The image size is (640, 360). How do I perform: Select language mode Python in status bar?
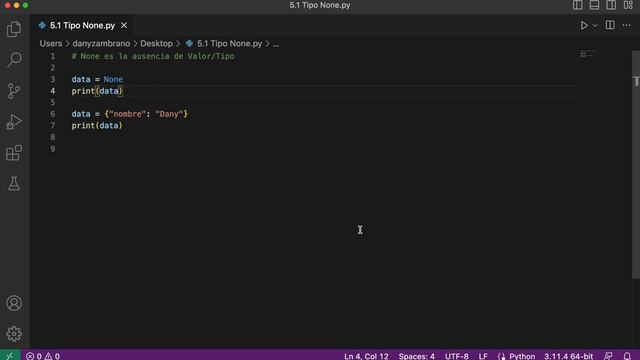pos(522,356)
